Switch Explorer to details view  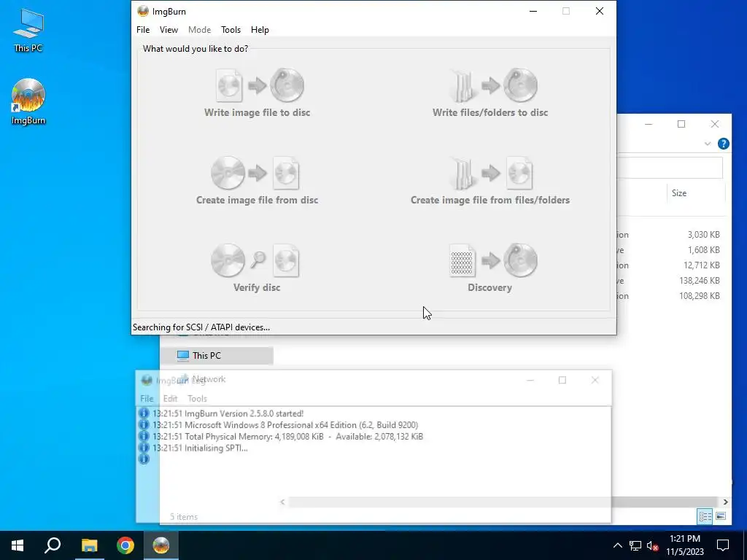(705, 516)
